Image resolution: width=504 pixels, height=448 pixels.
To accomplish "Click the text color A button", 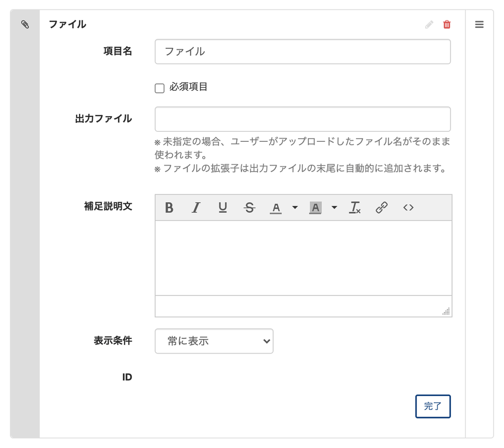I will (276, 207).
